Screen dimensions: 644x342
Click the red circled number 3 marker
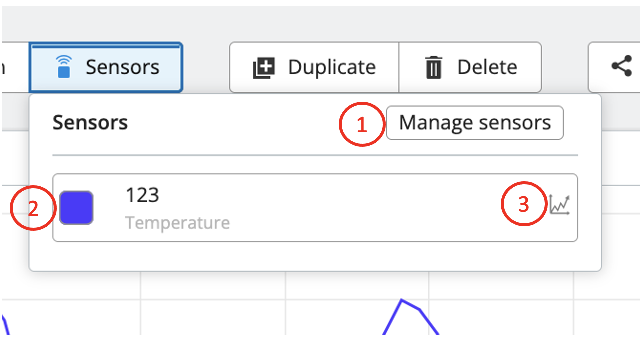523,205
